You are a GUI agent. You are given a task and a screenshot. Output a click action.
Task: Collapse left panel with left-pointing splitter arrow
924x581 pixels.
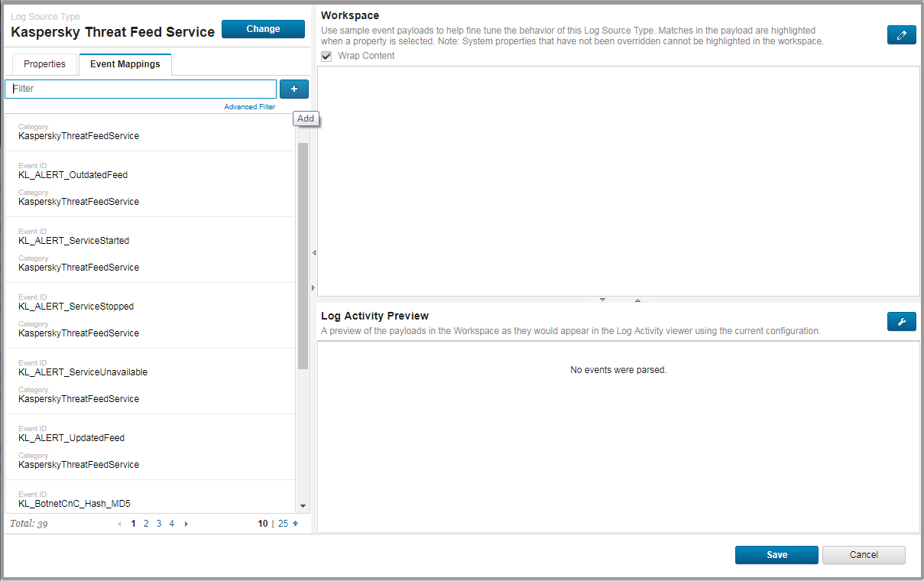(x=313, y=252)
